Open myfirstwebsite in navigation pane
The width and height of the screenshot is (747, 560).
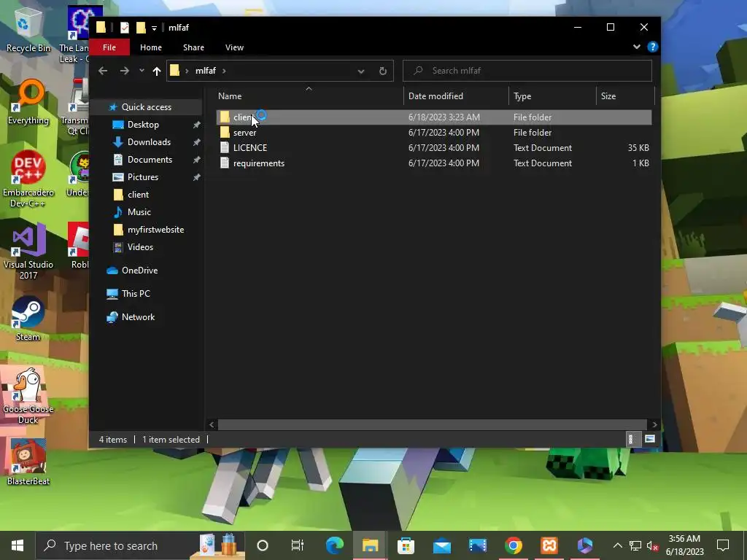coord(155,230)
